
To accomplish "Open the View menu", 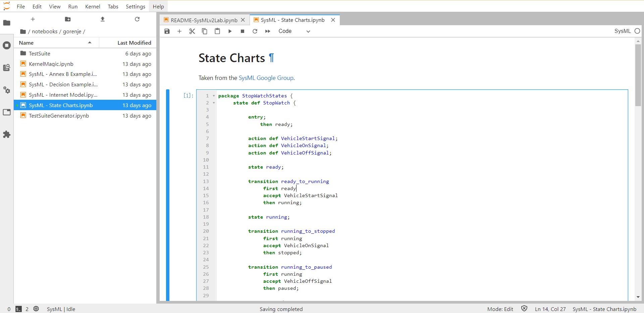I will coord(55,6).
